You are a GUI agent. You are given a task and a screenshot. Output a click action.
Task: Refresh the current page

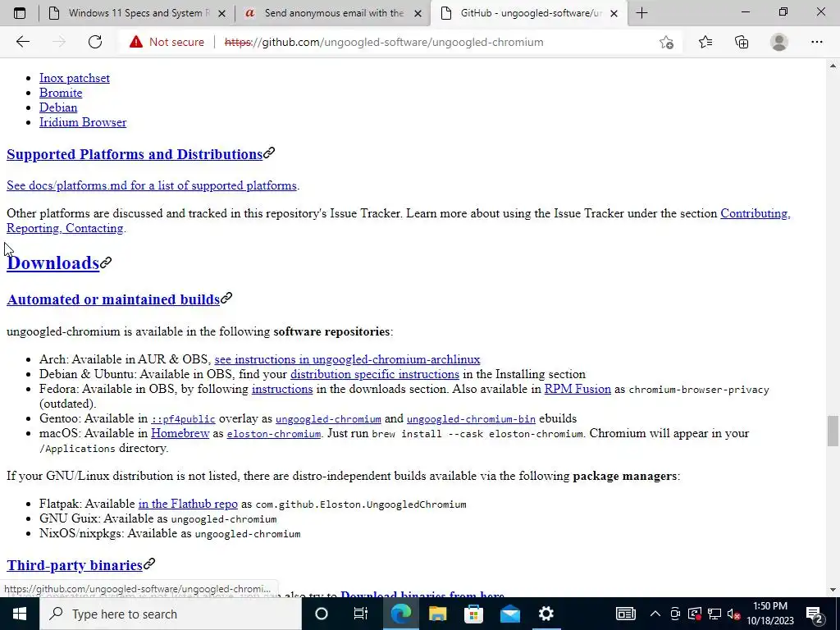[x=95, y=42]
